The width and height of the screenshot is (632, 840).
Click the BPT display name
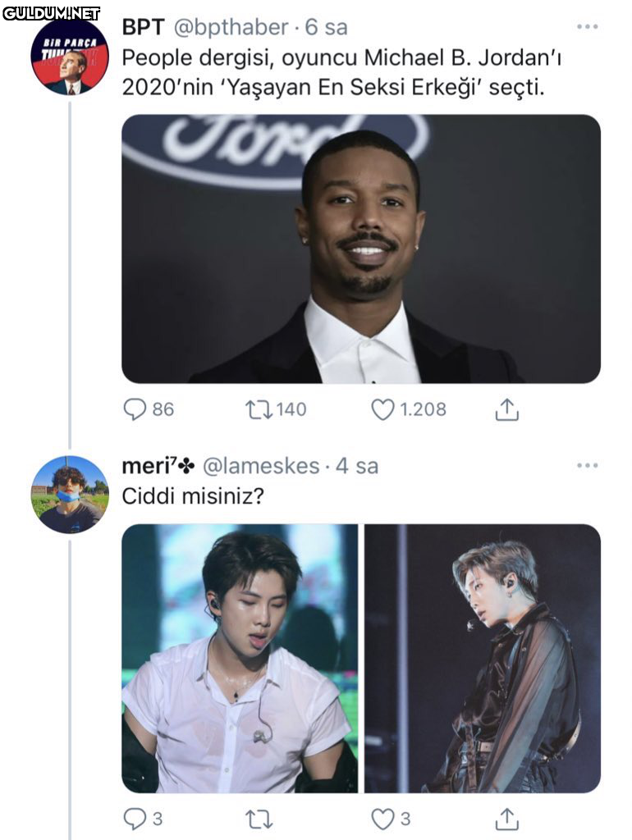tap(143, 27)
